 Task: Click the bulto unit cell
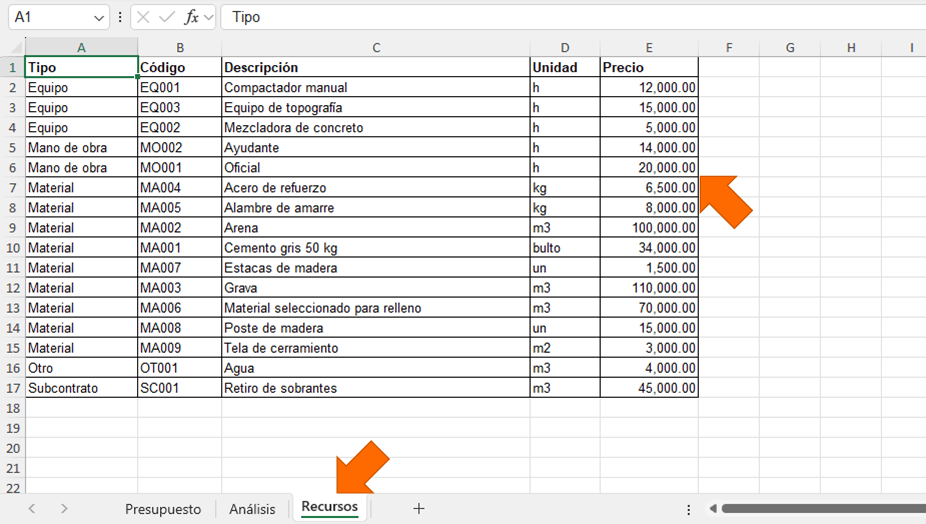565,248
